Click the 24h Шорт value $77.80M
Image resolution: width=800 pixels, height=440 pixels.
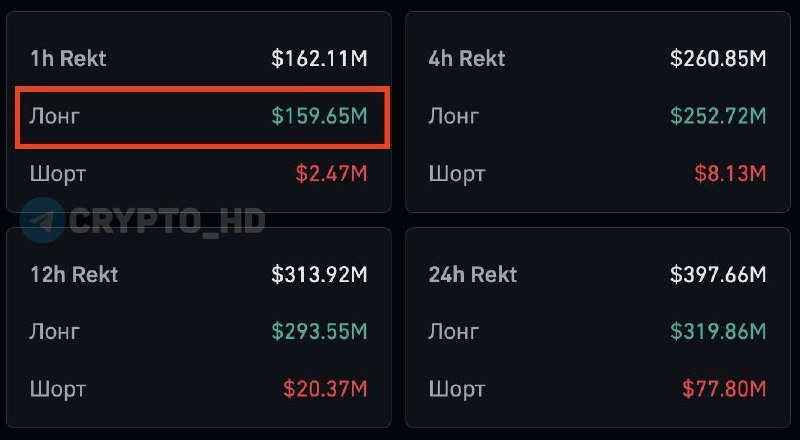point(724,389)
